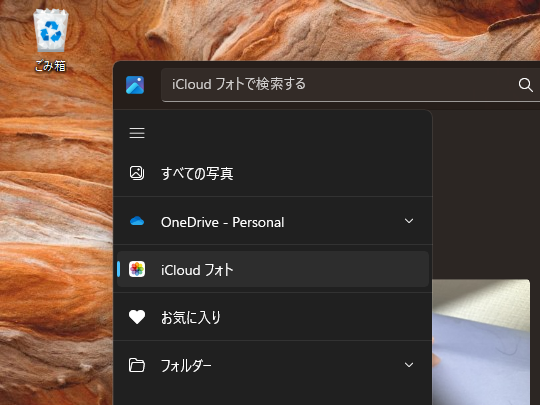Click the iCloud フォト flower icon
Viewport: 540px width, 405px height.
[x=137, y=269]
